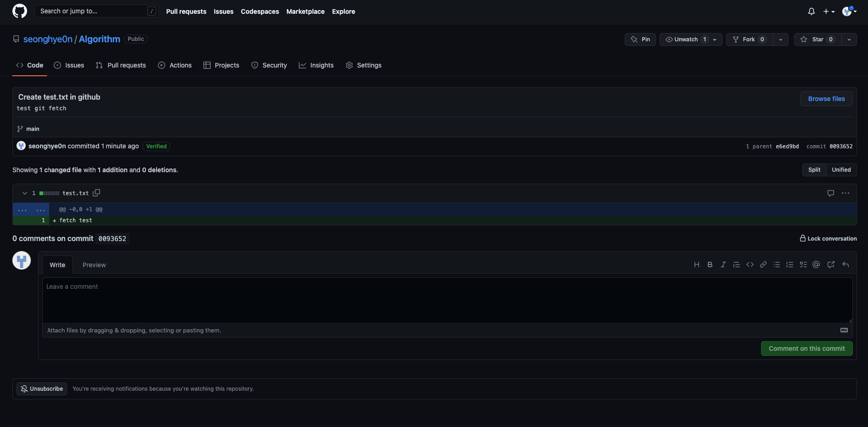The height and width of the screenshot is (427, 868).
Task: Comment on test.txt file icon
Action: [x=831, y=193]
